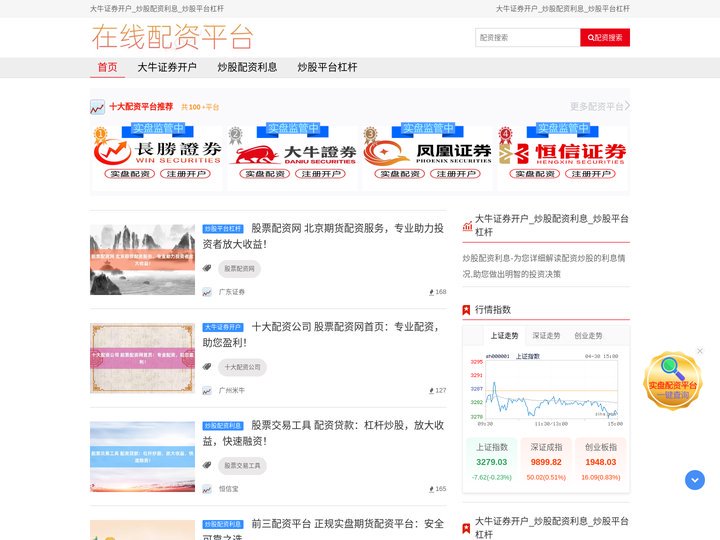Switch to the 深证走势 chart tab
The height and width of the screenshot is (540, 720).
tap(546, 336)
